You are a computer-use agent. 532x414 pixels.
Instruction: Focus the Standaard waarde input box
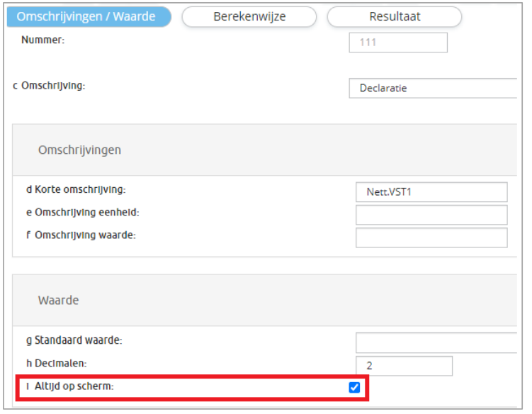pyautogui.click(x=436, y=342)
